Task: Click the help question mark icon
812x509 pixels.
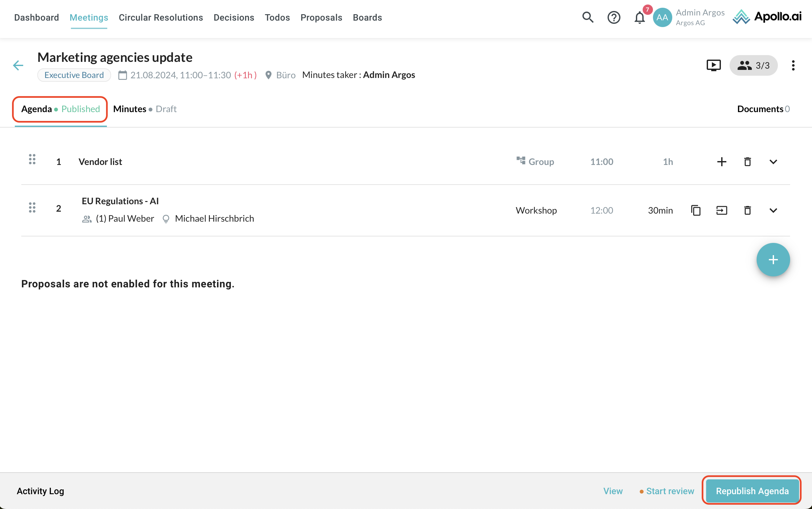Action: pos(614,17)
